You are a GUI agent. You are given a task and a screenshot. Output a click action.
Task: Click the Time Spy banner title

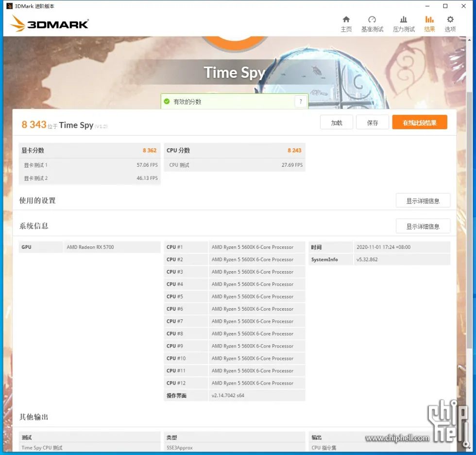pyautogui.click(x=234, y=72)
